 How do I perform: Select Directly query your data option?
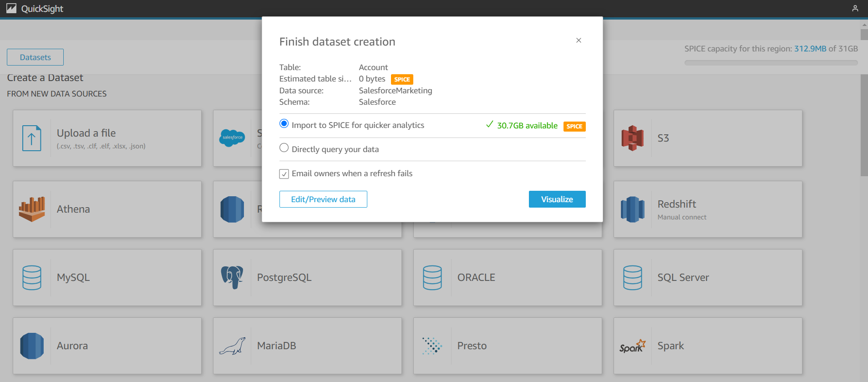[284, 148]
